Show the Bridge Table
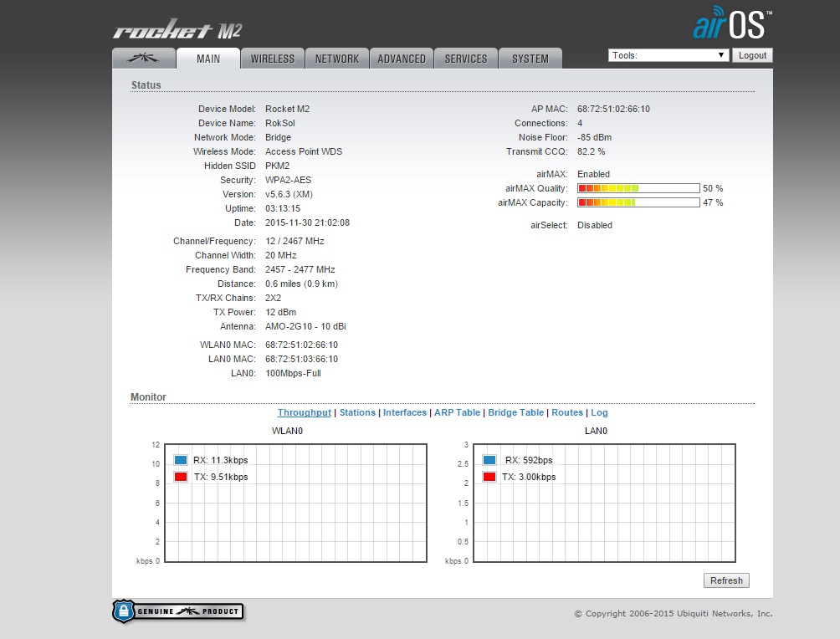 pos(516,412)
